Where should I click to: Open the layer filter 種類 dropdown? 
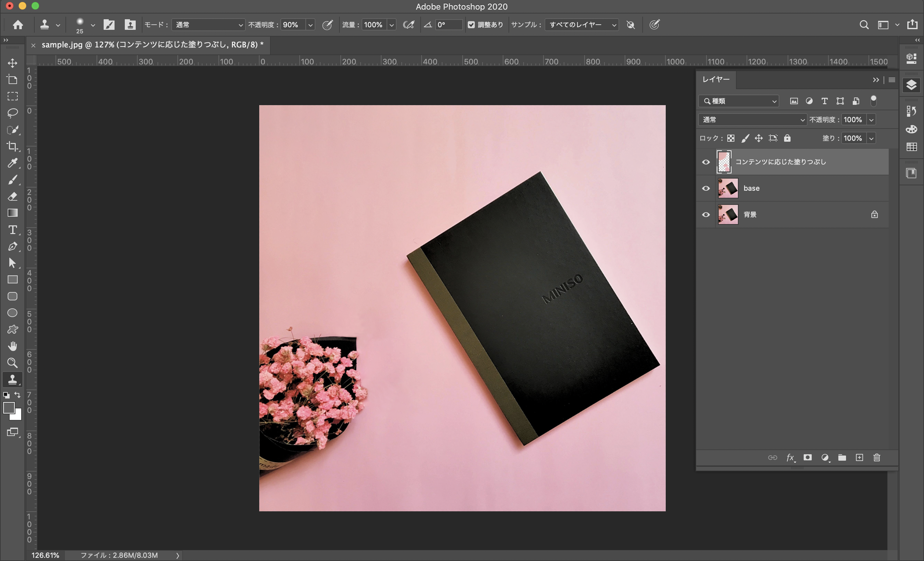click(x=738, y=101)
